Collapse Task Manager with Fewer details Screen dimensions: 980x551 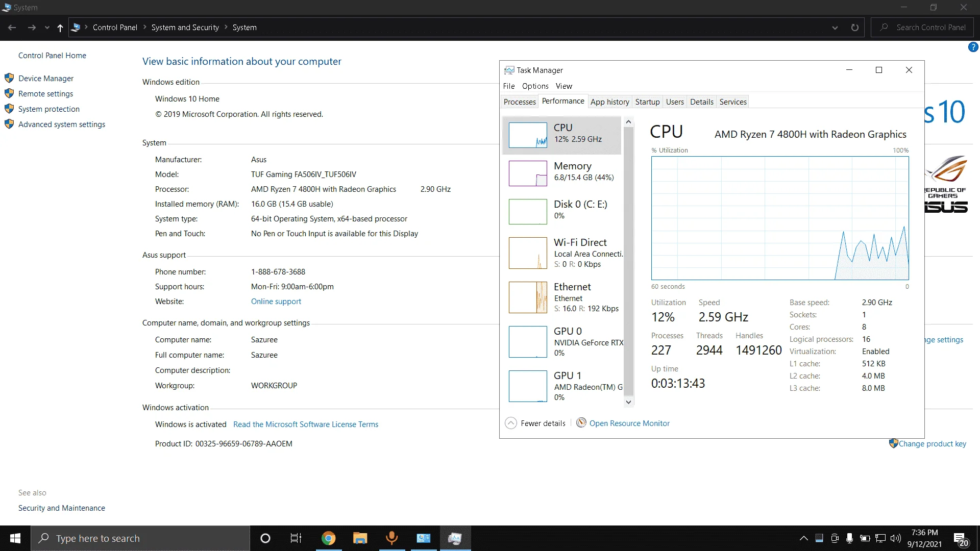tap(535, 423)
